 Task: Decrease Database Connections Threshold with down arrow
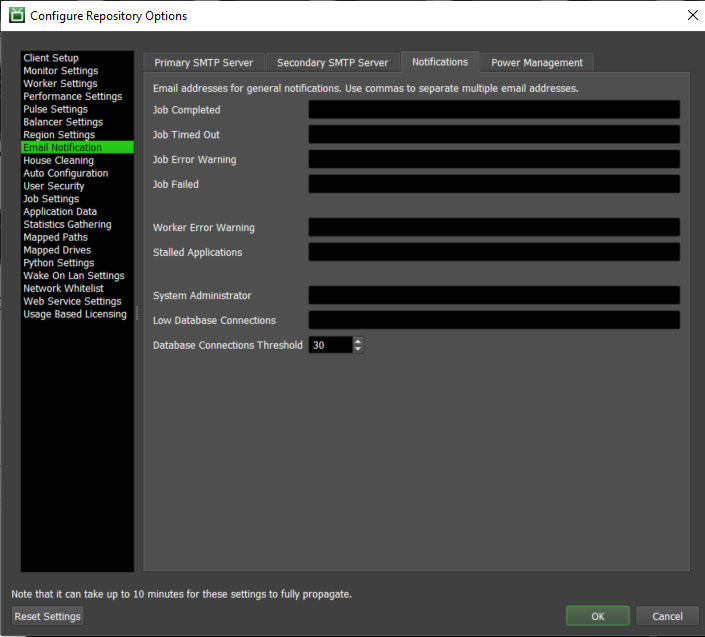(359, 349)
